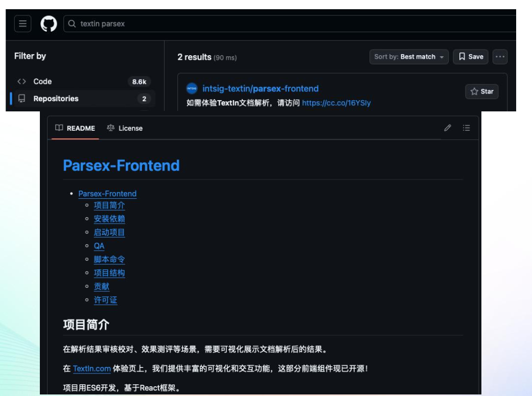Jump to the 贡献 section
Screen dimensions: 532x396
click(x=102, y=286)
